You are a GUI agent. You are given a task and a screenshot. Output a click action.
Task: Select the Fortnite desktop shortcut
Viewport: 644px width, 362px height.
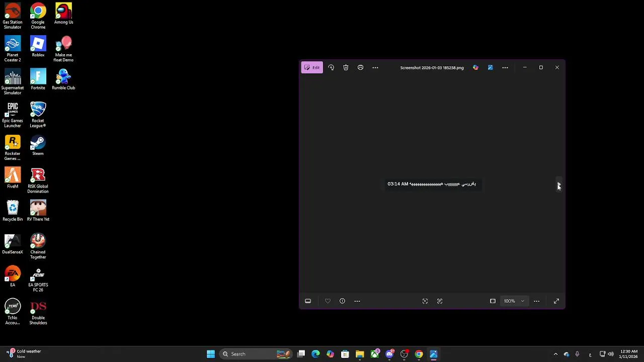(x=38, y=80)
